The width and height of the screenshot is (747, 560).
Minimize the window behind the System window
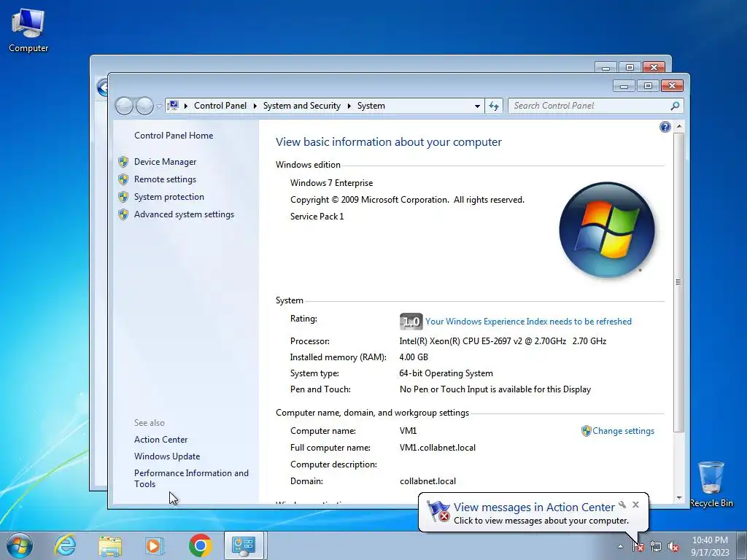point(605,67)
